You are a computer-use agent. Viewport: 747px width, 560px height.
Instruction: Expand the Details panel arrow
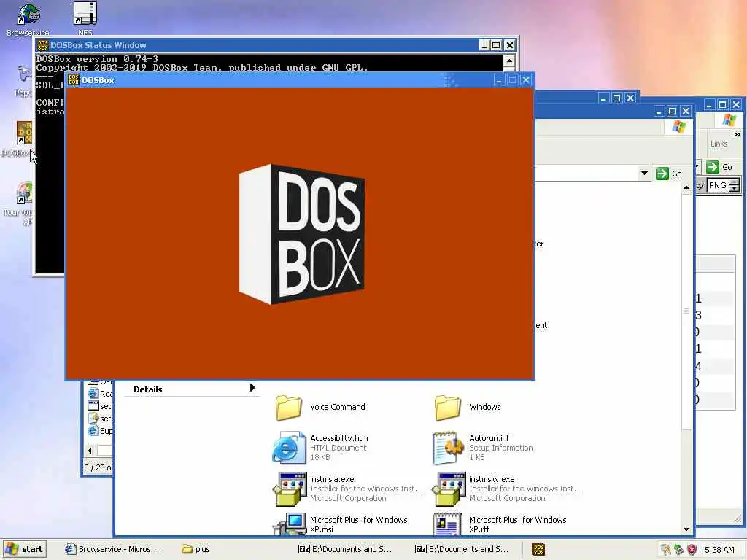click(252, 388)
